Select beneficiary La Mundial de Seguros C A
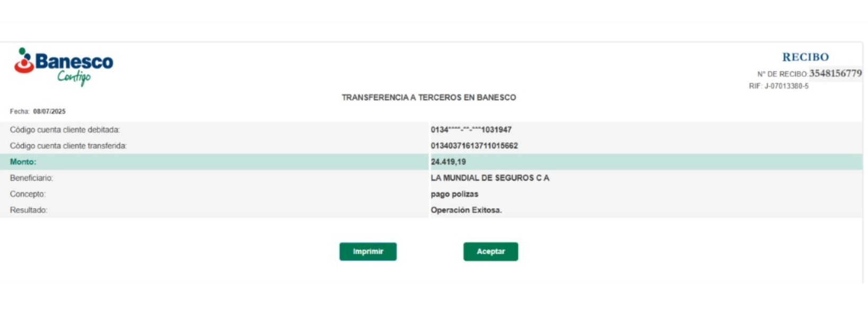 pos(489,178)
